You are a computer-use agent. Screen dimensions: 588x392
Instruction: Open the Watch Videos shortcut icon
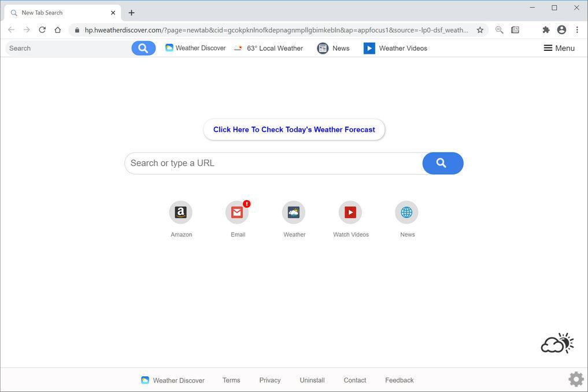point(350,212)
